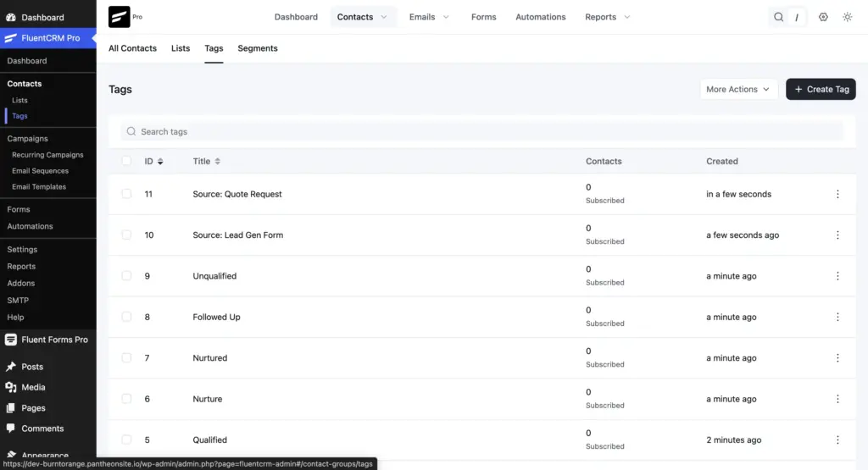Image resolution: width=868 pixels, height=470 pixels.
Task: Open Recurring Campaigns in sidebar
Action: point(47,155)
